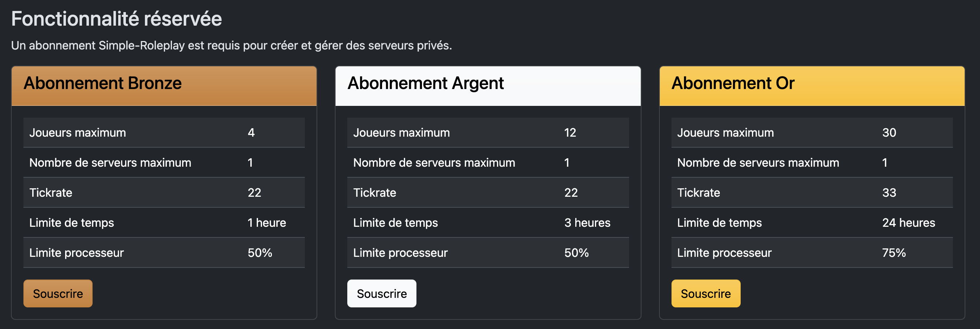Screen dimensions: 980x329
Task: Select Bronze Limite de temps 1 heure row
Action: pyautogui.click(x=164, y=223)
